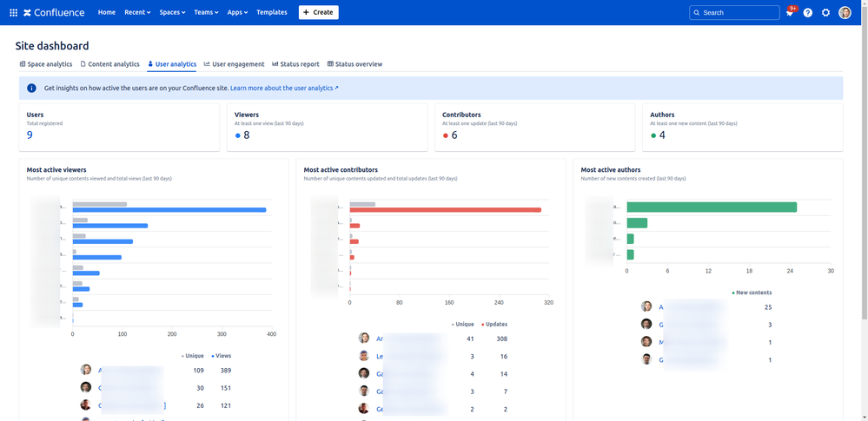Open the help question mark icon
The height and width of the screenshot is (421, 868).
coord(808,13)
